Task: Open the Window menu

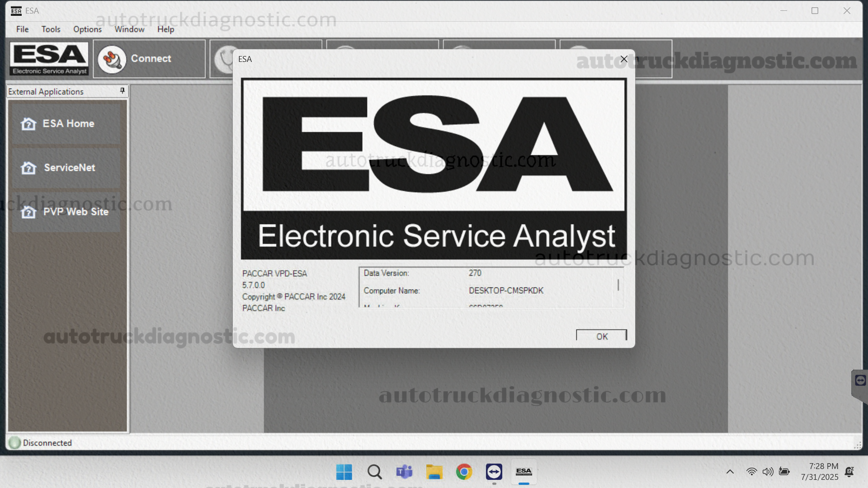Action: pos(129,29)
